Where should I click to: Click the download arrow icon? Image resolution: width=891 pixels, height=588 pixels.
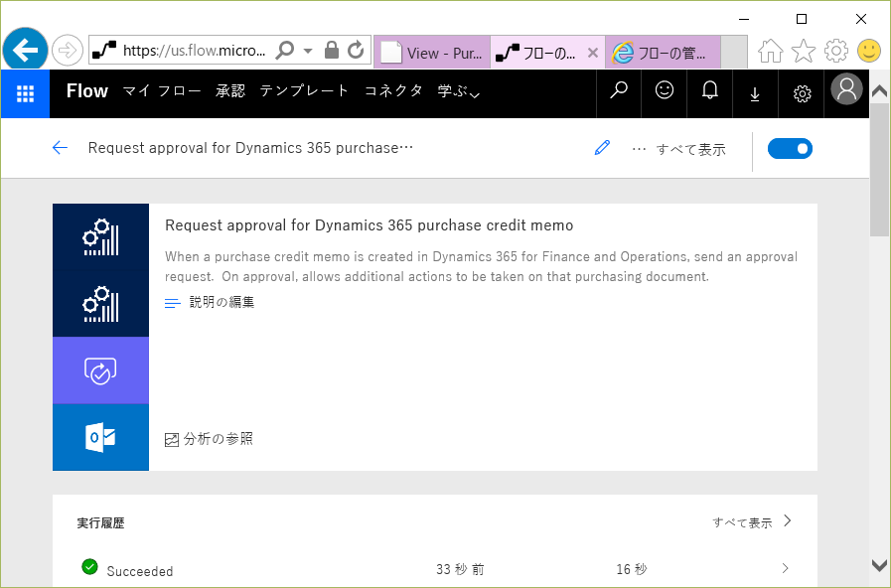click(x=755, y=94)
